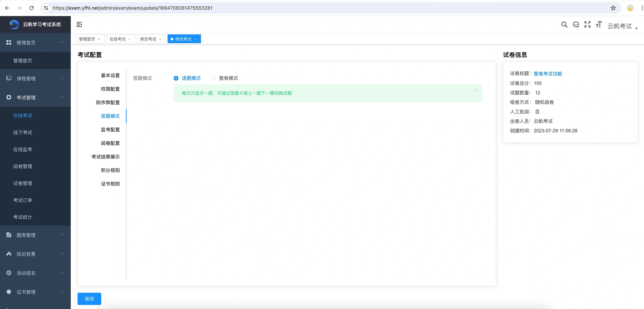The image size is (644, 309).
Task: Go to 在线监考 in sidebar
Action: (x=35, y=149)
